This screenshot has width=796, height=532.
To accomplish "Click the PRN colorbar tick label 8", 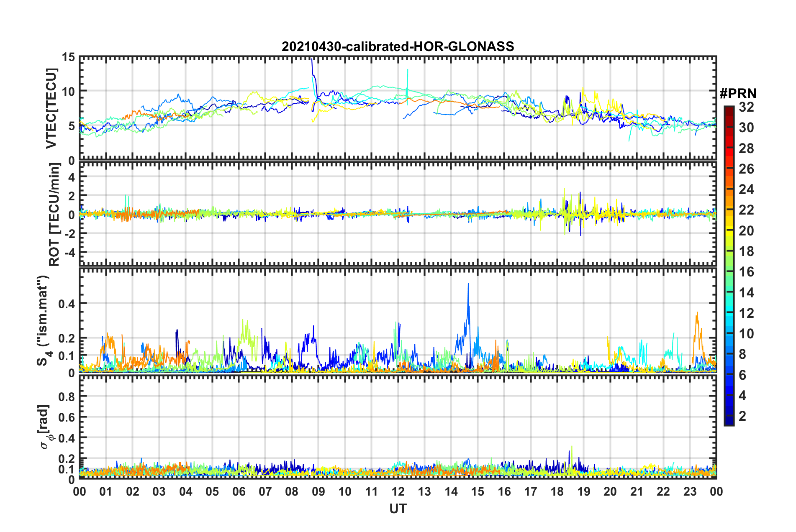I will point(742,355).
